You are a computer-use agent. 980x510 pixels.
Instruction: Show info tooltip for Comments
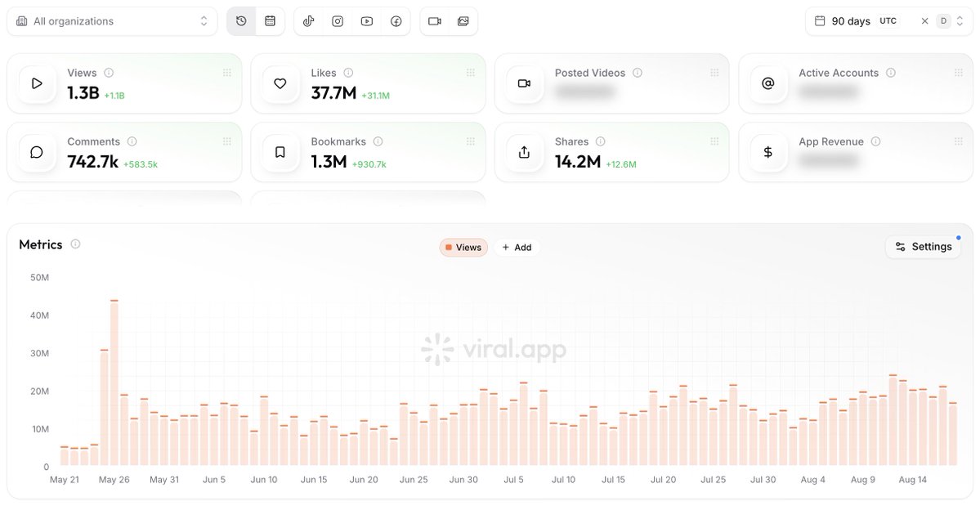tap(132, 141)
